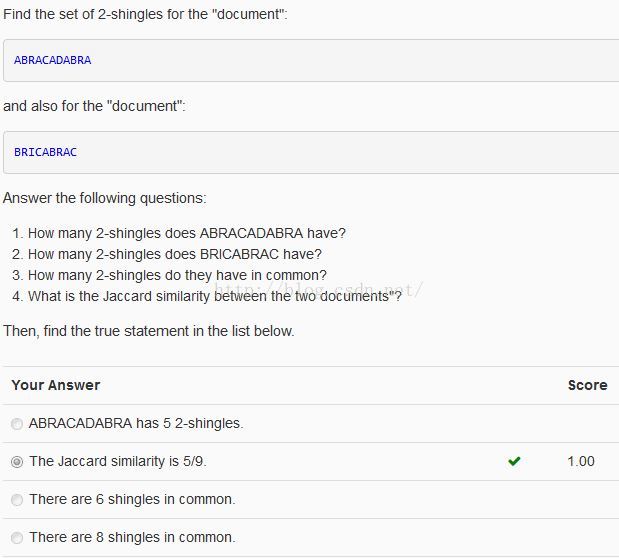Click the answer text 'There are 6 shingles in common.'

tap(132, 499)
